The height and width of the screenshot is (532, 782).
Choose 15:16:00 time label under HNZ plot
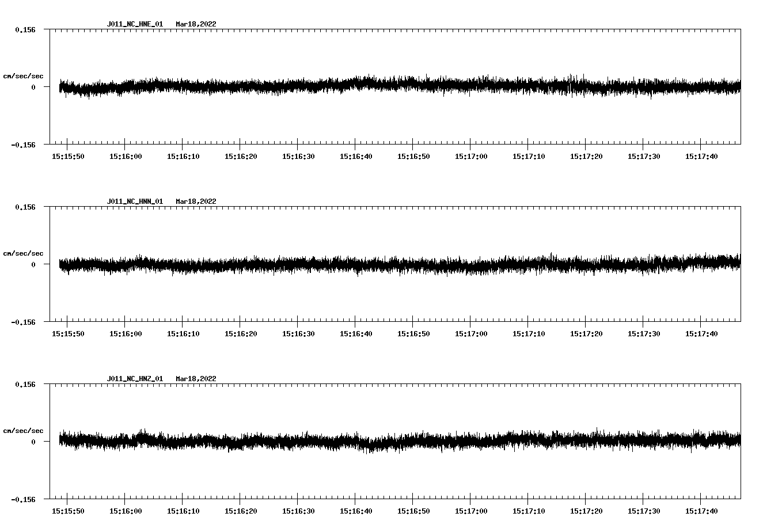[x=126, y=511]
